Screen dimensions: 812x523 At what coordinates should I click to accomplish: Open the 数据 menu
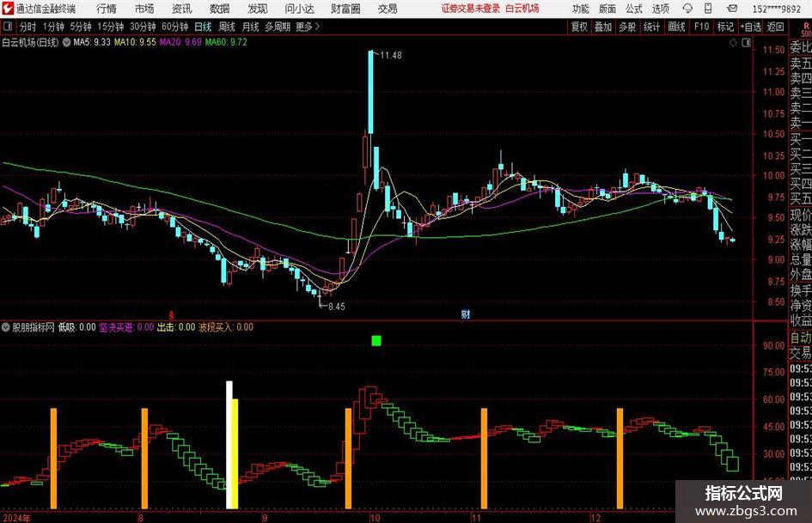[220, 9]
